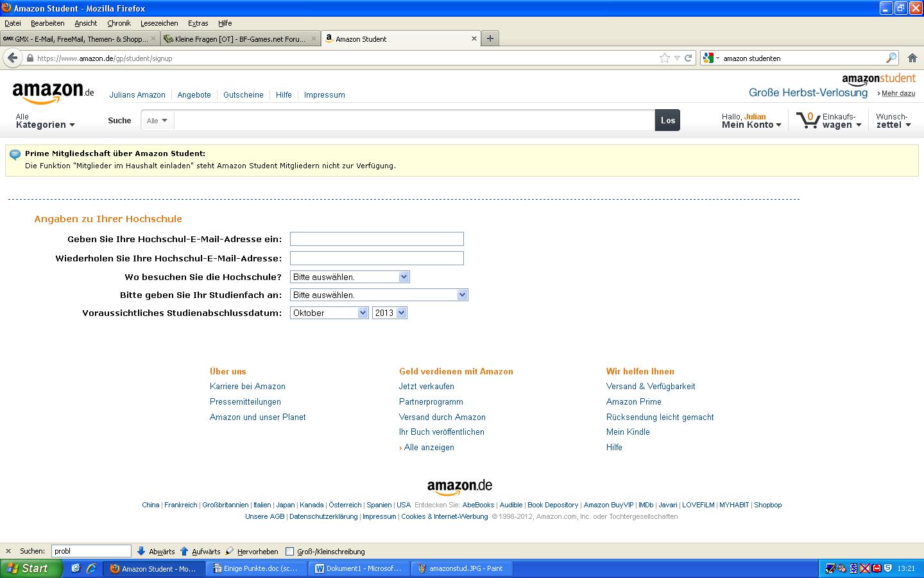The image size is (924, 578).
Task: Click the Amazon.de logo at top
Action: coord(53,92)
